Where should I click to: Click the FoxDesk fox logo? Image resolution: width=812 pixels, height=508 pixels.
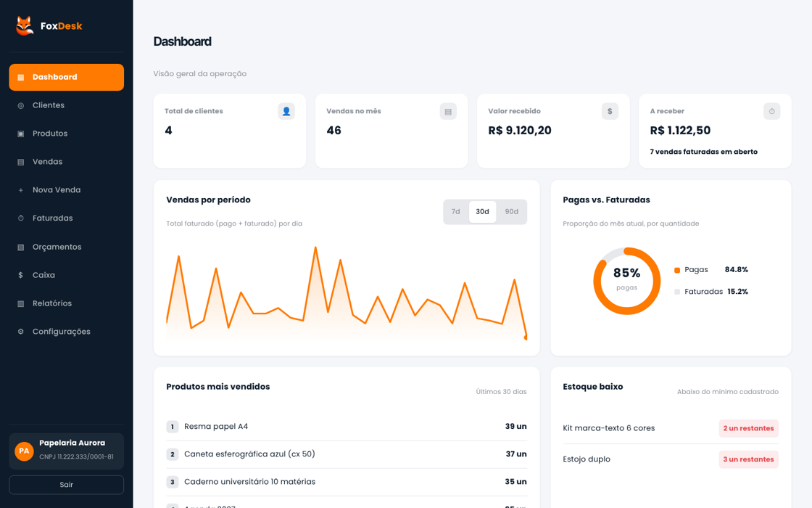(25, 26)
